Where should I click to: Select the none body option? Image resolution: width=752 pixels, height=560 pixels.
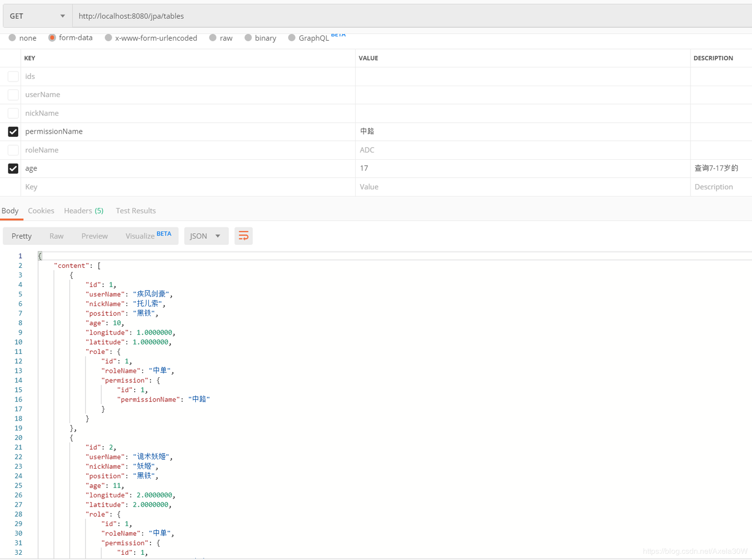click(13, 38)
